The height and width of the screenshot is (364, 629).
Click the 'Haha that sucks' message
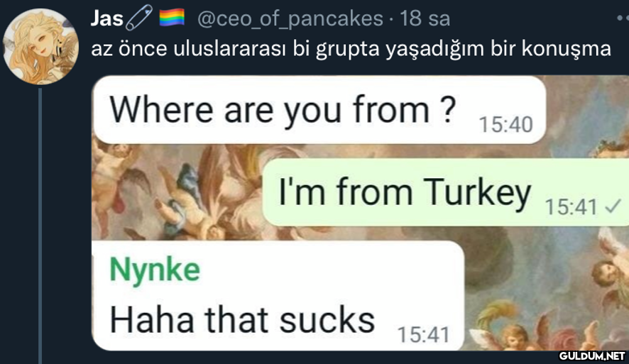click(x=242, y=320)
